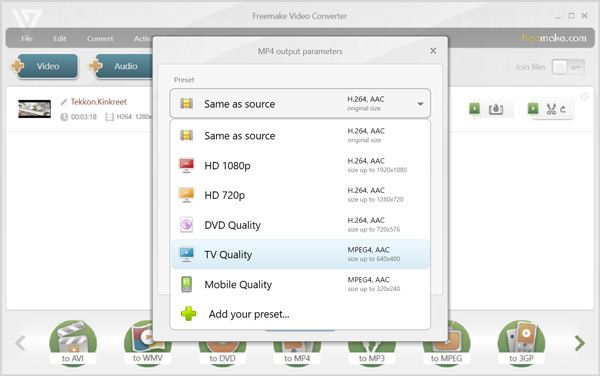
Task: Show previous formats with the left arrow
Action: pyautogui.click(x=20, y=343)
